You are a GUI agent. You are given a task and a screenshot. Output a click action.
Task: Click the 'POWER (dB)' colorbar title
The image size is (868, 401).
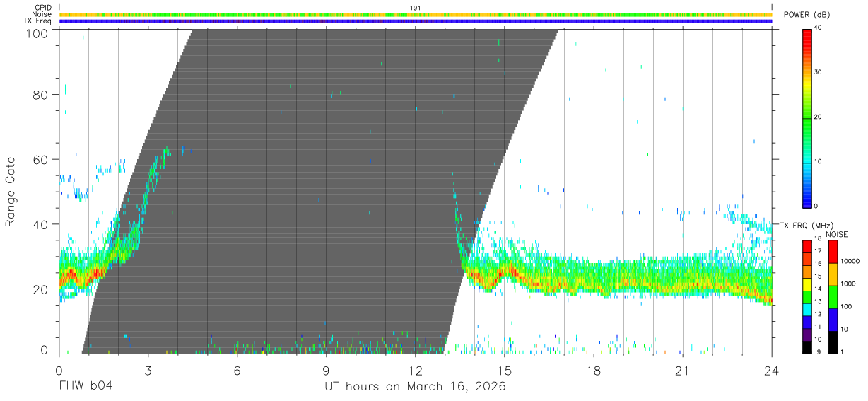tap(807, 15)
